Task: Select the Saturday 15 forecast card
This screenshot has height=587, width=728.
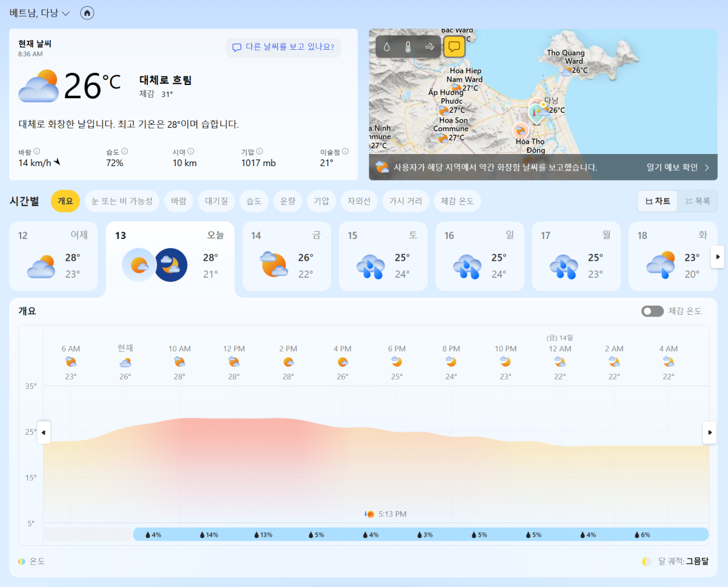Action: 383,256
